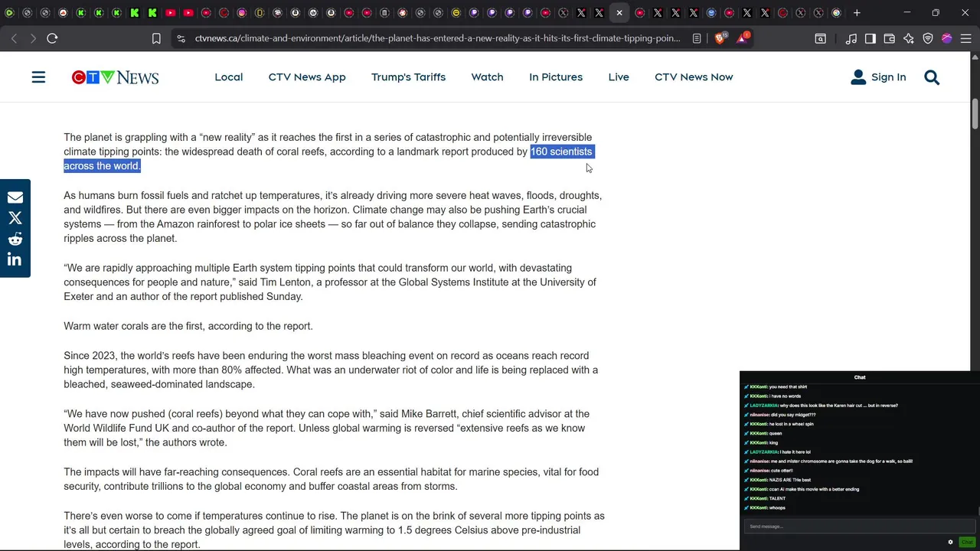Toggle the browser sidebar panel
980x551 pixels.
pos(871,38)
